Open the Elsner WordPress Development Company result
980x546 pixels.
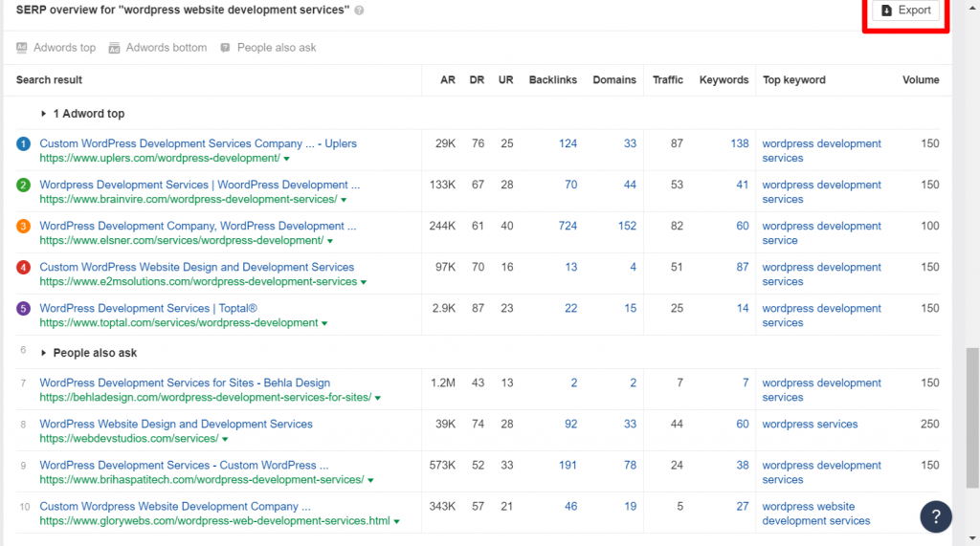tap(198, 227)
